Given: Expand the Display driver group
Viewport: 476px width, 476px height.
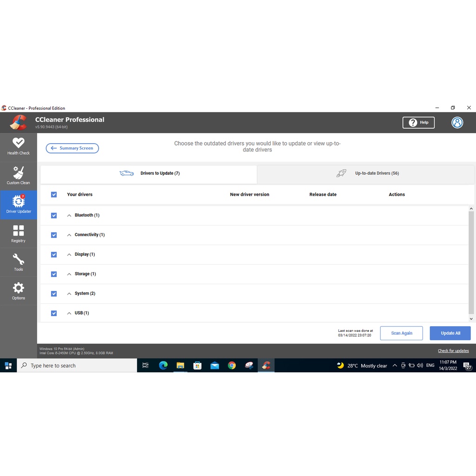Looking at the screenshot, I should [69, 255].
